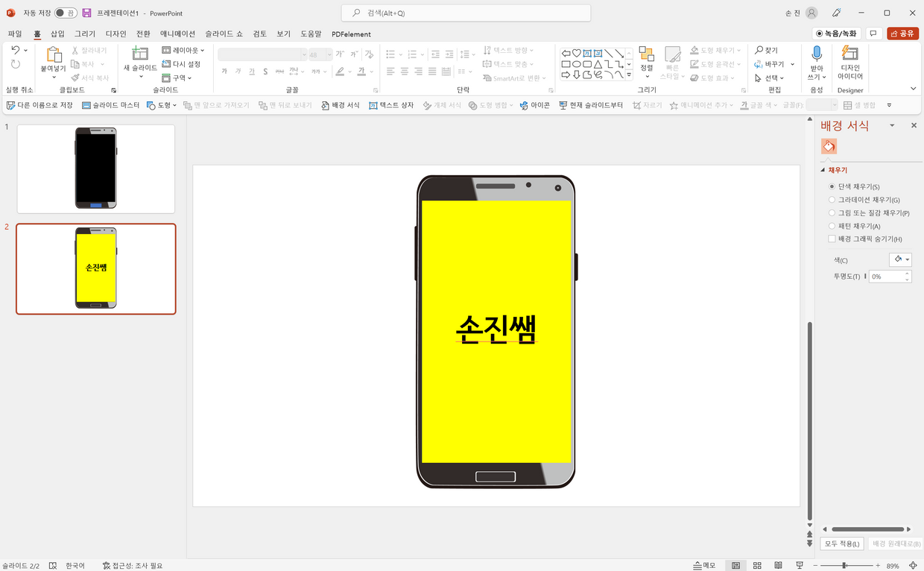The image size is (924, 571).
Task: Open the File (파일) tab
Action: (x=15, y=34)
